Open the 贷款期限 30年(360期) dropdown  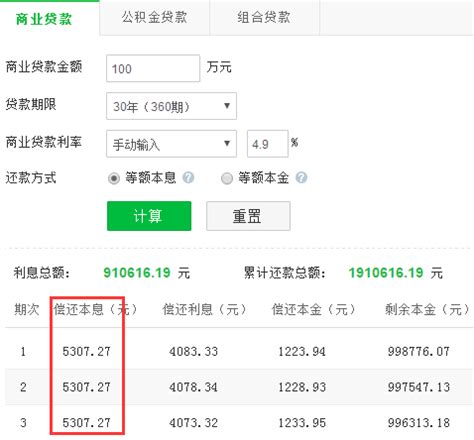[x=171, y=106]
